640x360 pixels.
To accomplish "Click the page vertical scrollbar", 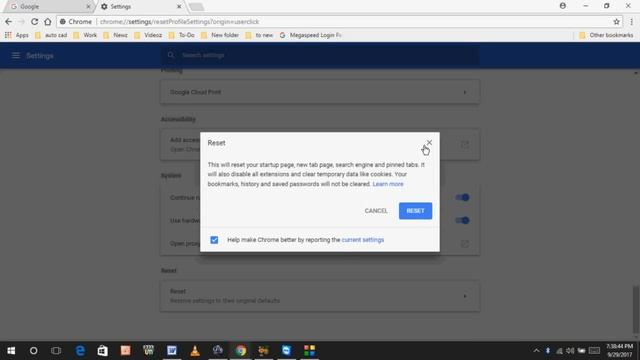I will 636,309.
